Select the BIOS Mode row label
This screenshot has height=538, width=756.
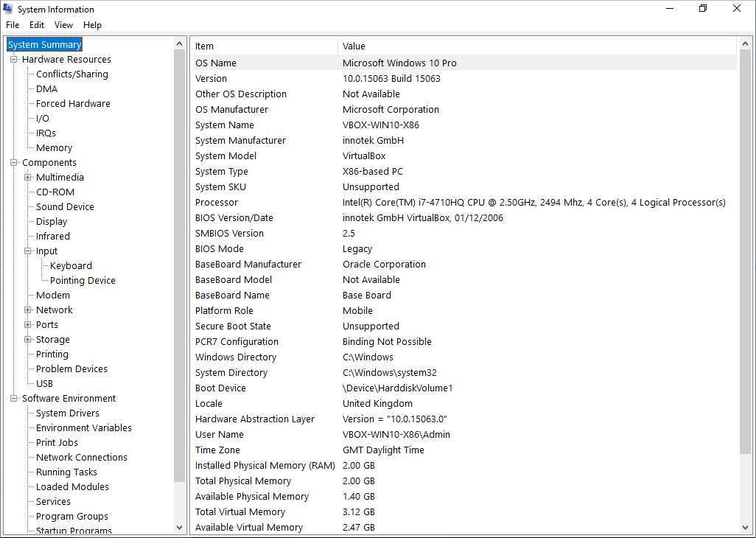(220, 249)
